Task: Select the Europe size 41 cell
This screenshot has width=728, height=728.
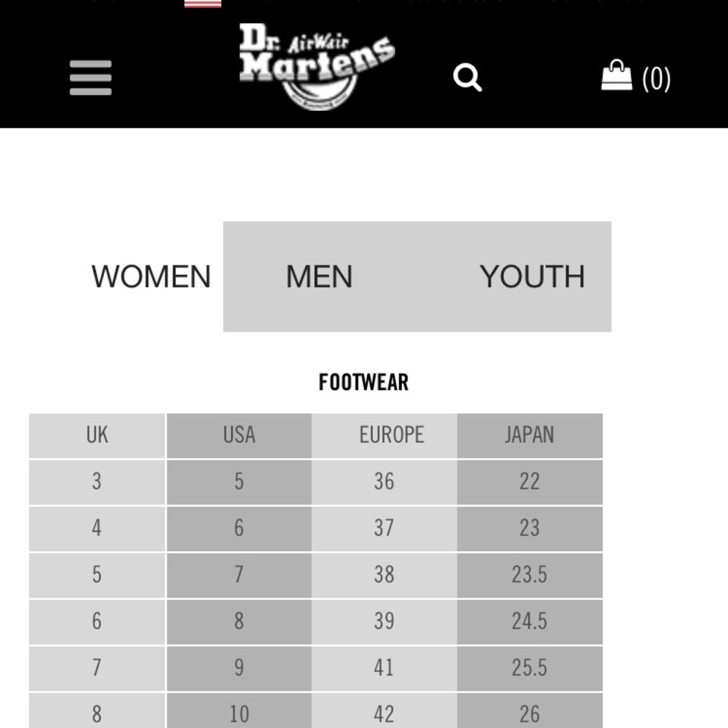Action: (x=384, y=668)
